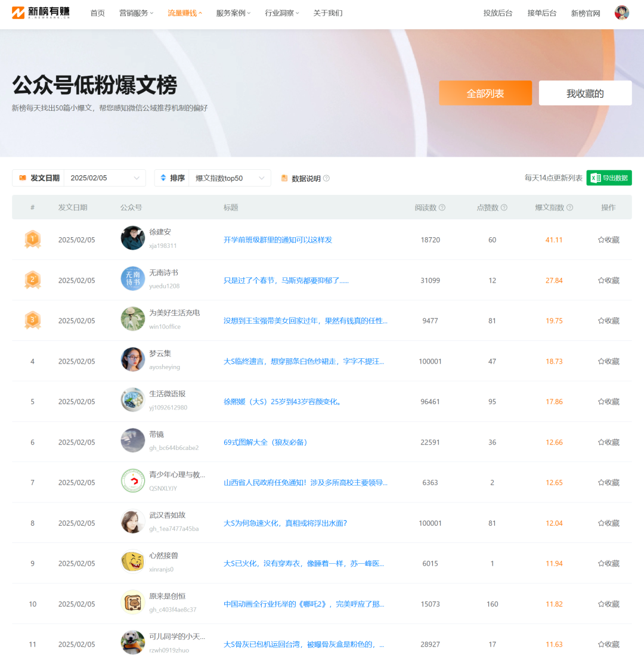This screenshot has width=644, height=661.
Task: Click 徐建安 account avatar
Action: point(132,238)
